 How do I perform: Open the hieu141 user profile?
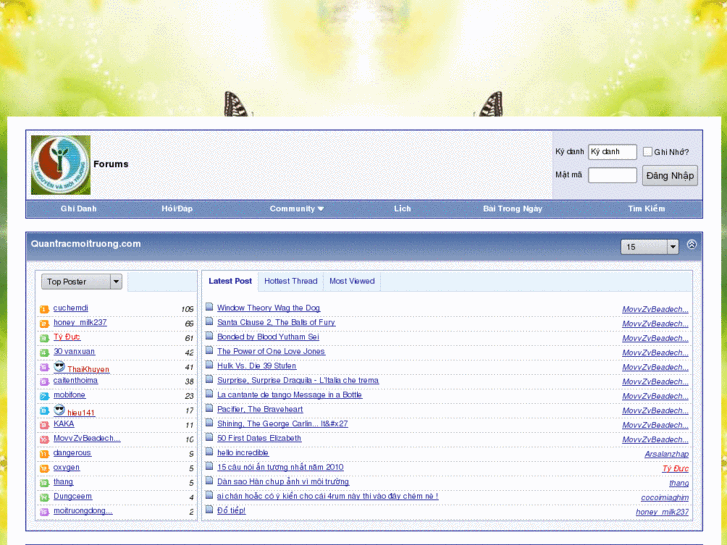[81, 413]
